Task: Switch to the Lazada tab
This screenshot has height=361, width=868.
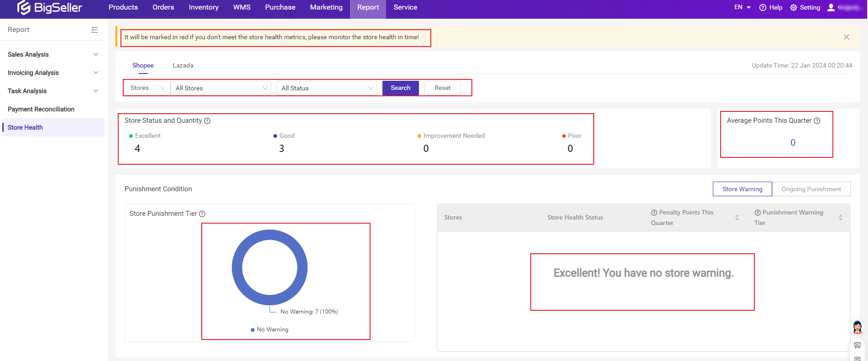Action: click(183, 65)
